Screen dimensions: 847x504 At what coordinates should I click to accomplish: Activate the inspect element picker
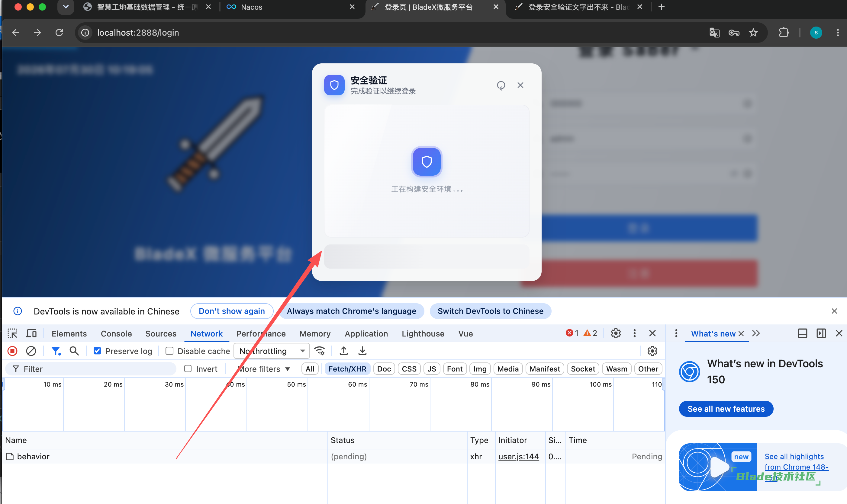pos(13,333)
